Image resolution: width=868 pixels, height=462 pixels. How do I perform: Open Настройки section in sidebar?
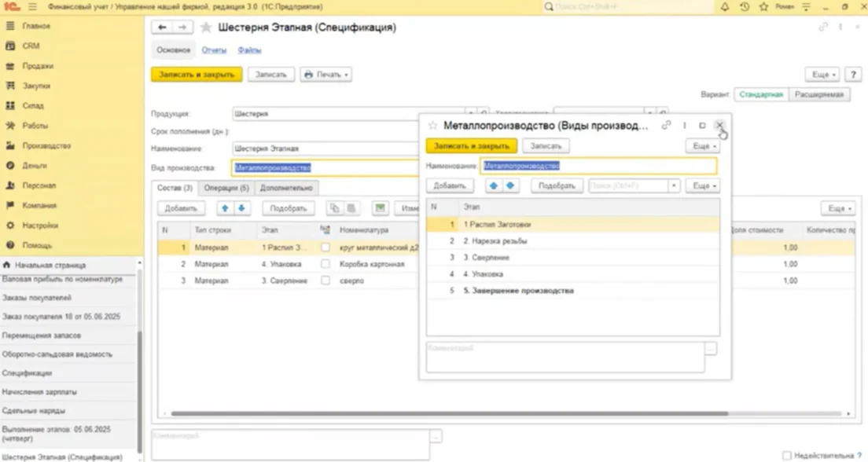pos(40,225)
